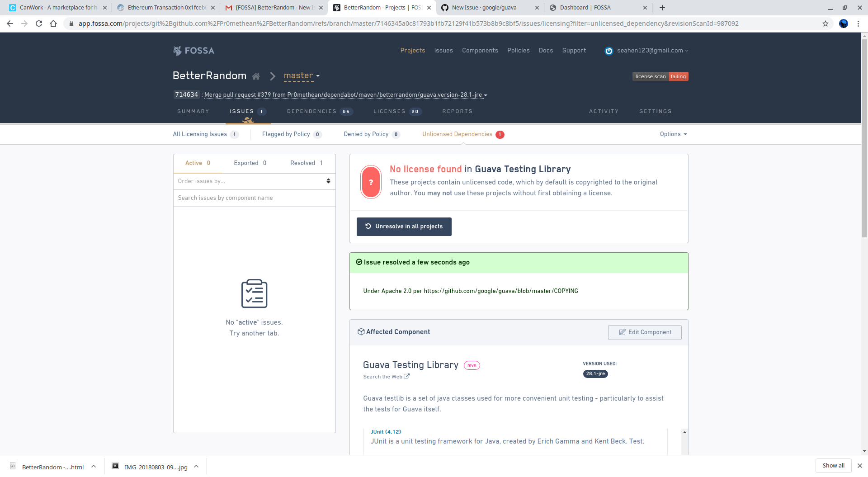Viewport: 868px width, 477px height.
Task: Close the CanWork browser tab
Action: click(x=105, y=8)
